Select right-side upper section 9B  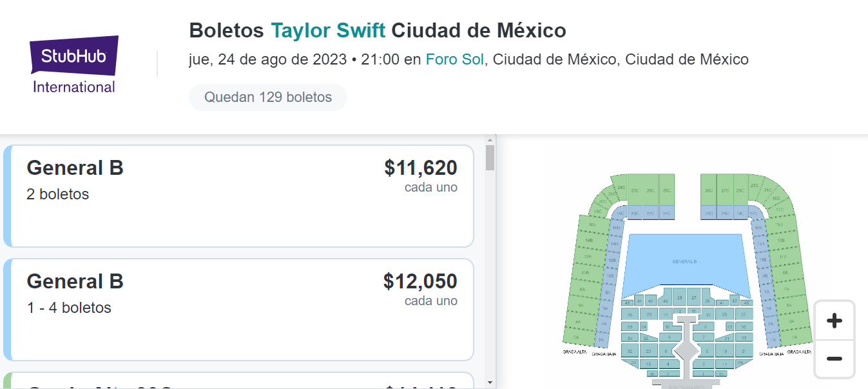(785, 272)
